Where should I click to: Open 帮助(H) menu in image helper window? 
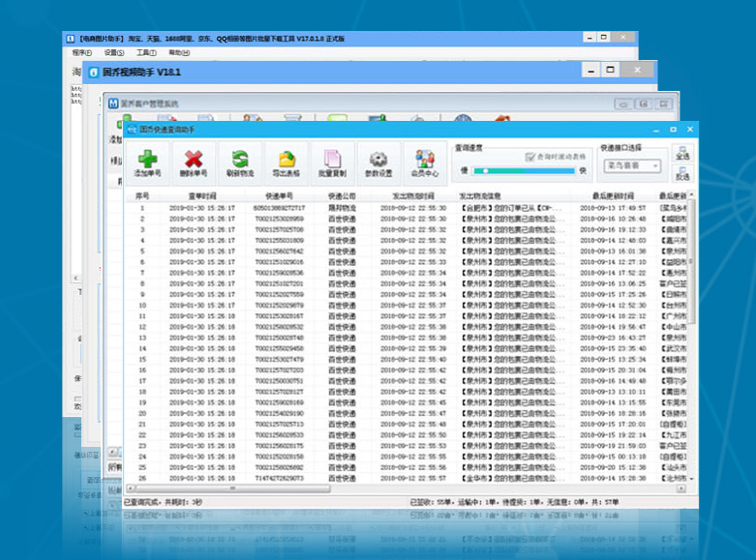[x=179, y=52]
